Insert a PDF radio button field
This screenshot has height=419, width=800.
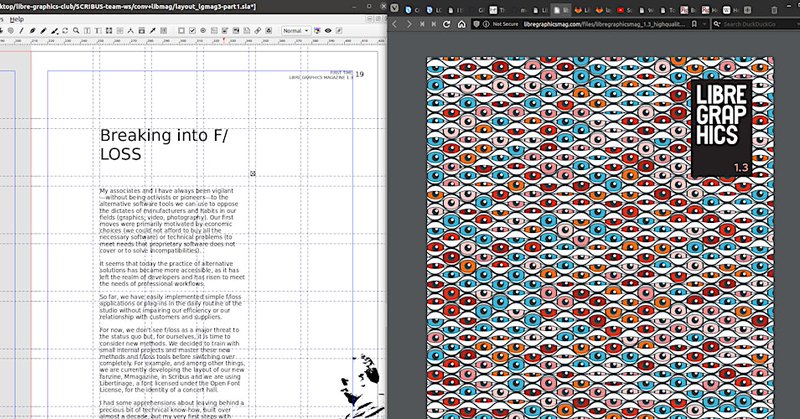click(x=203, y=31)
